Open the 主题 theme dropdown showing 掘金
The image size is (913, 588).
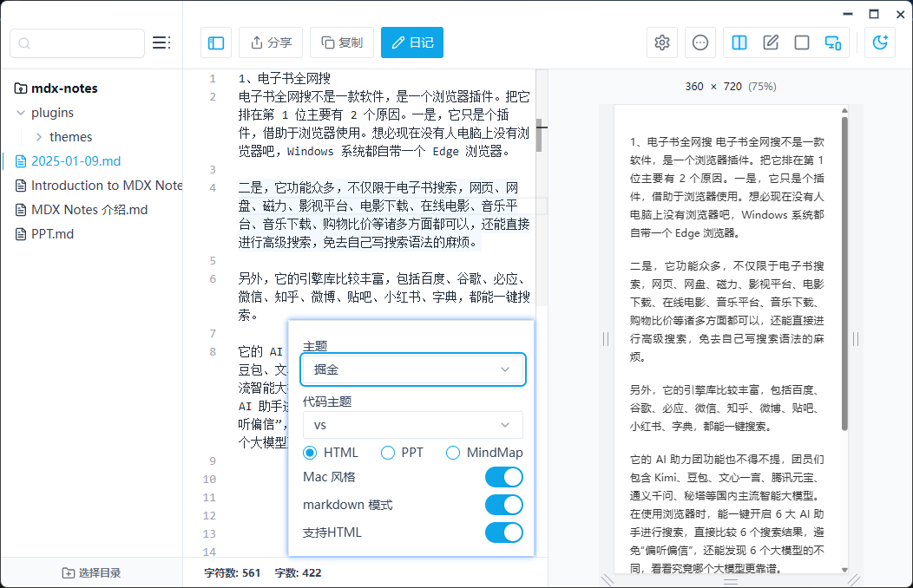(413, 369)
